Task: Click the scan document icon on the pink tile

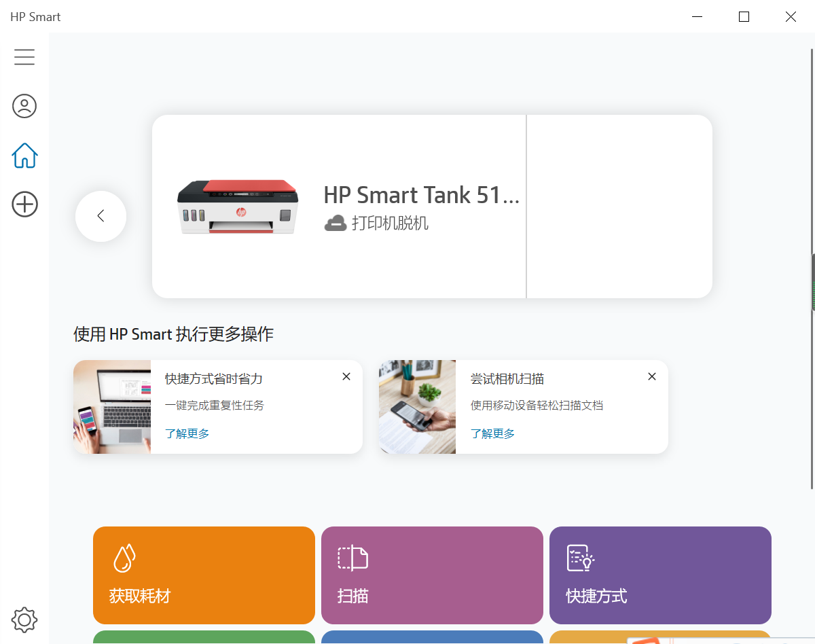Action: [352, 556]
